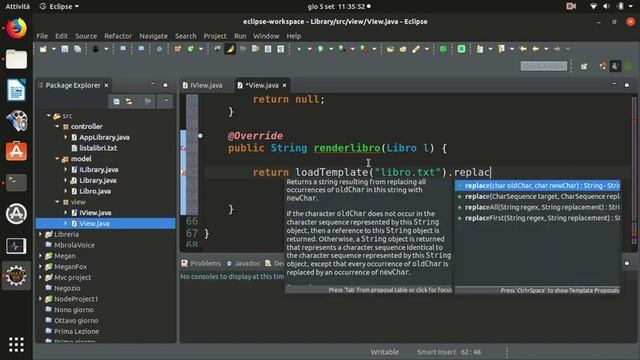This screenshot has width=640, height=360.
Task: Click the Open Task folder icon
Action: coord(403,49)
